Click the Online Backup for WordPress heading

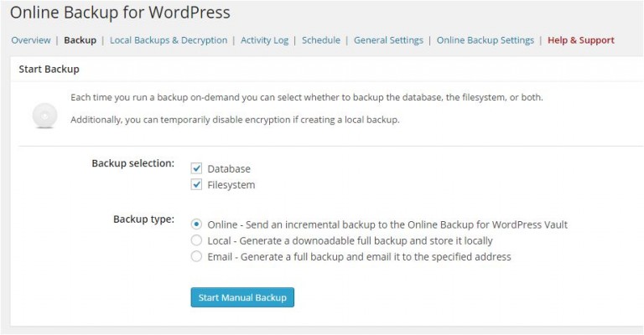click(x=120, y=13)
